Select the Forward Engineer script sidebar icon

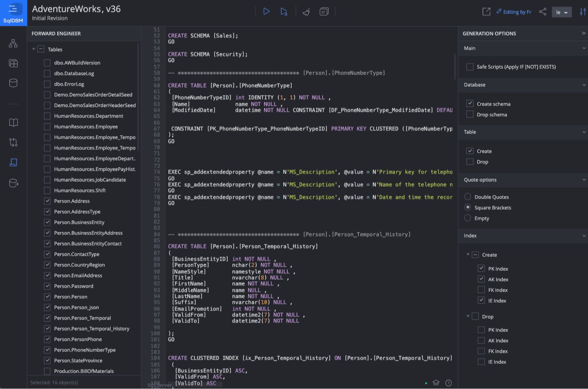13,162
